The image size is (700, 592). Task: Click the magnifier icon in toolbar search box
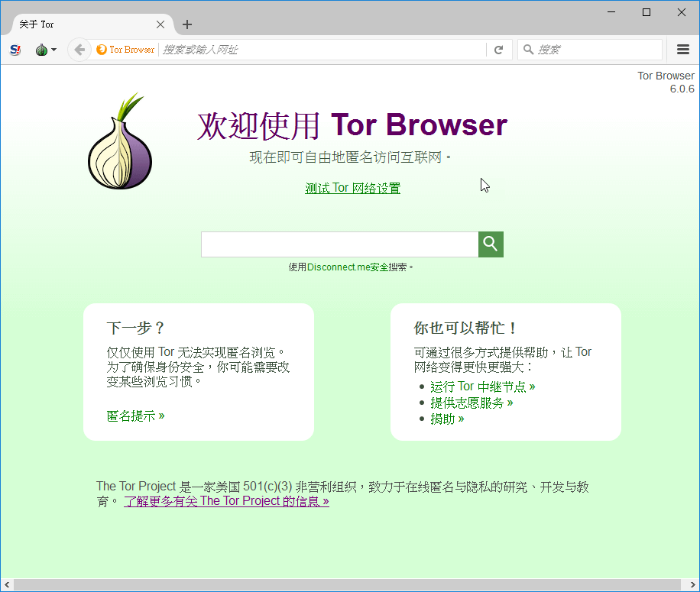tap(528, 50)
